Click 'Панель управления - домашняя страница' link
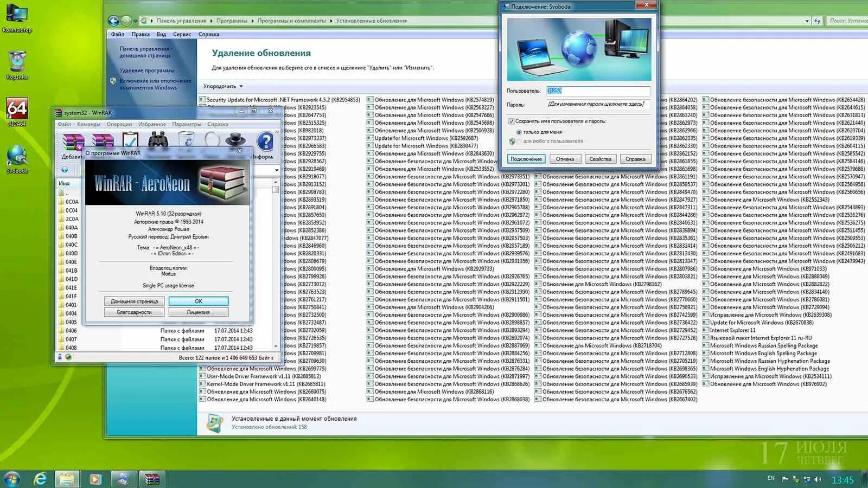This screenshot has height=488, width=868. pyautogui.click(x=146, y=52)
